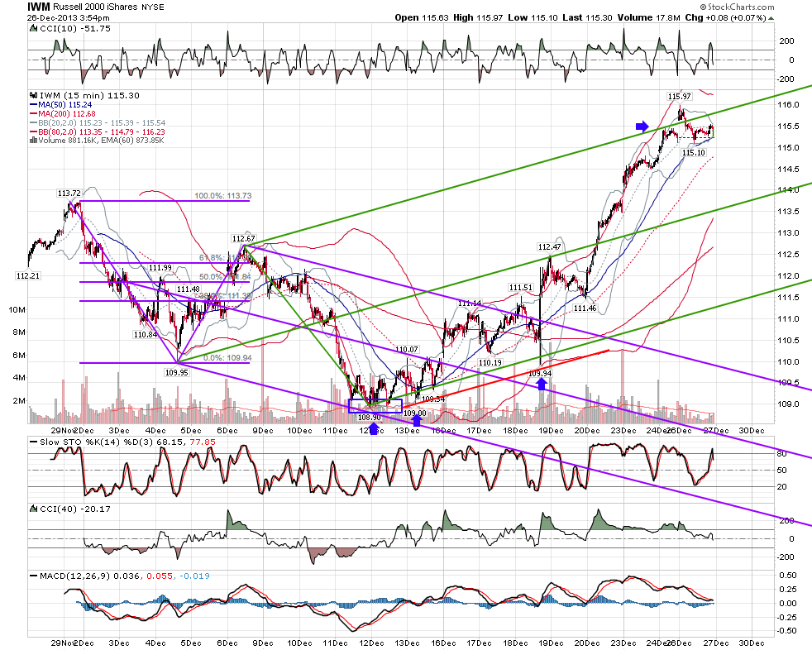Click the 113.72 swing-high price label
Viewport: 812px width, 650px height.
[69, 194]
